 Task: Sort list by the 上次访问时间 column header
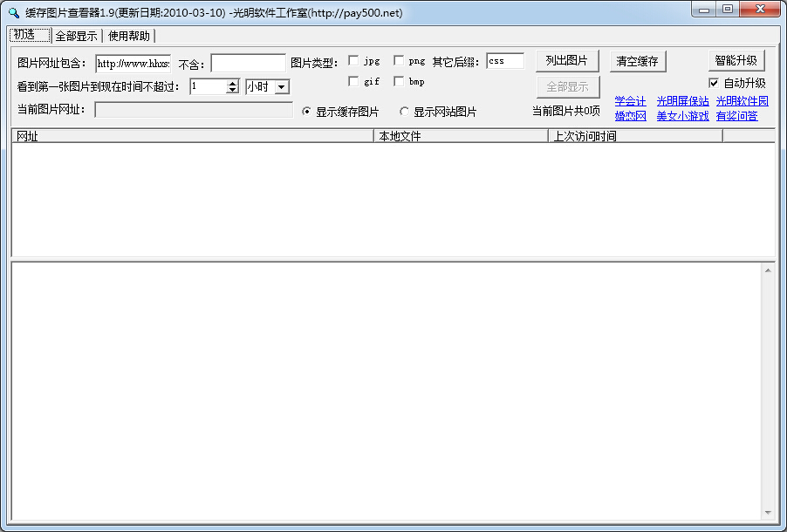click(634, 136)
